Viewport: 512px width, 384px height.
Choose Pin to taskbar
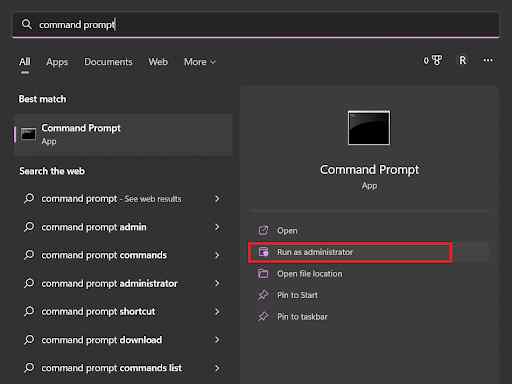[x=368, y=317]
